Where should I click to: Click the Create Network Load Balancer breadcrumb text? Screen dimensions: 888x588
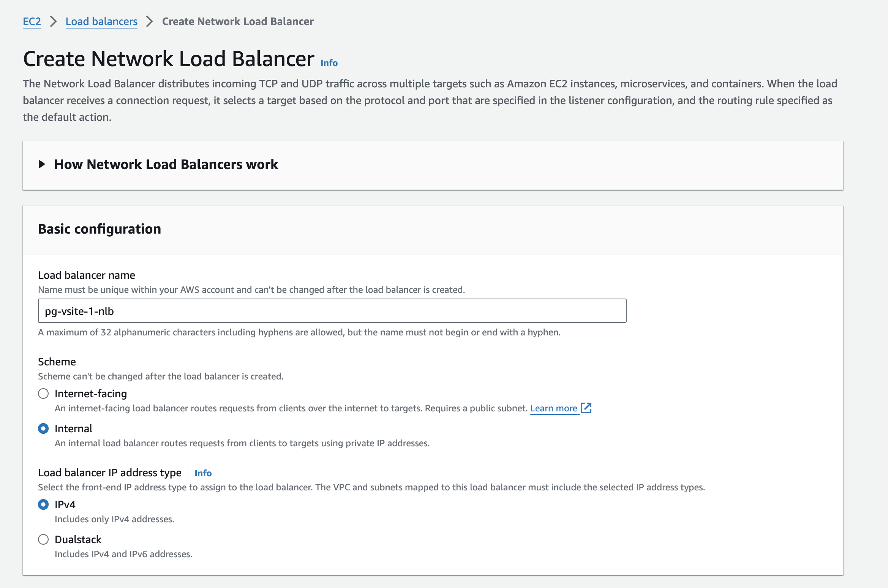click(x=238, y=21)
